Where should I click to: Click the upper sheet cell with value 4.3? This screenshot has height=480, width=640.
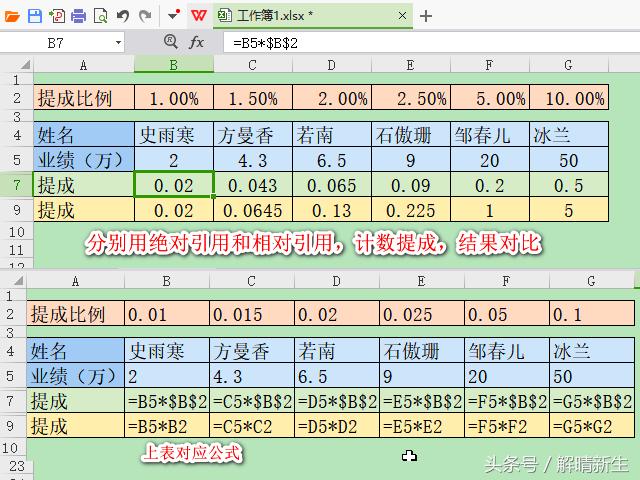tap(253, 160)
